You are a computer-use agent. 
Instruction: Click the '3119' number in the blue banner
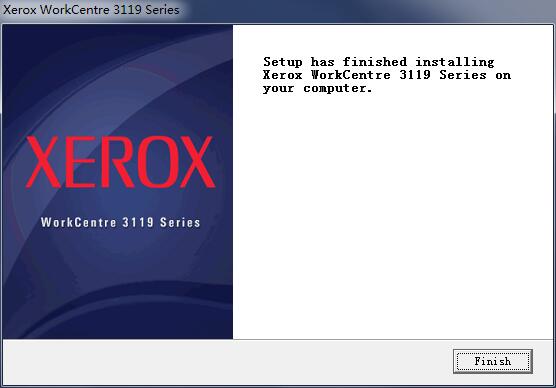[138, 222]
